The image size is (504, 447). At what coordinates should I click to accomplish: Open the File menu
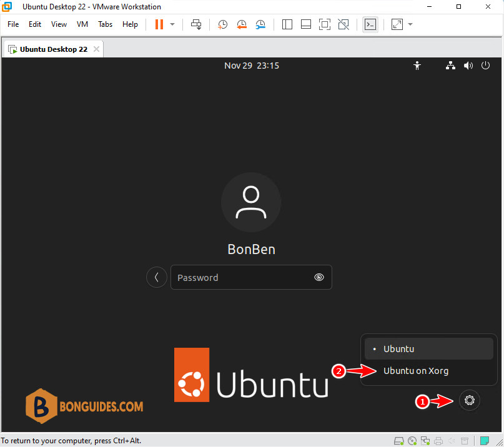pyautogui.click(x=13, y=24)
